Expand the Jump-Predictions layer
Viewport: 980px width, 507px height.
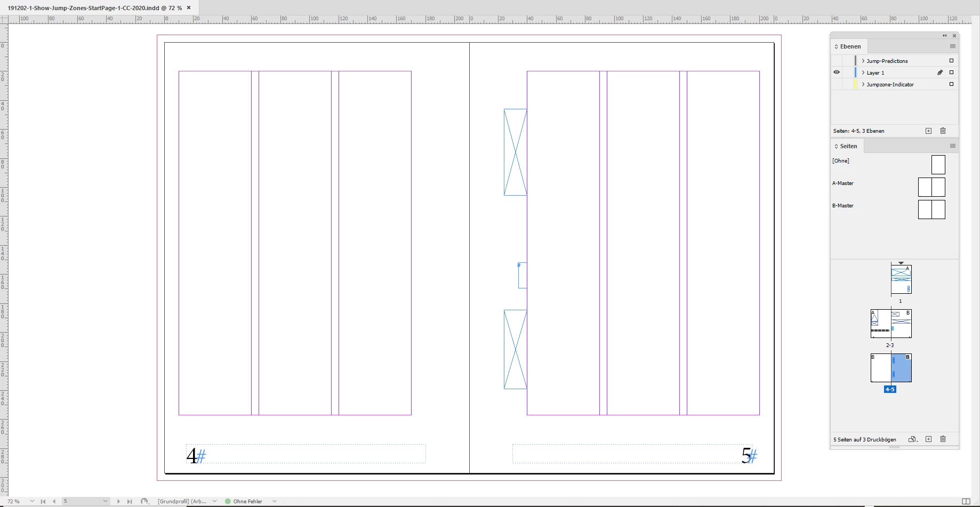[863, 61]
